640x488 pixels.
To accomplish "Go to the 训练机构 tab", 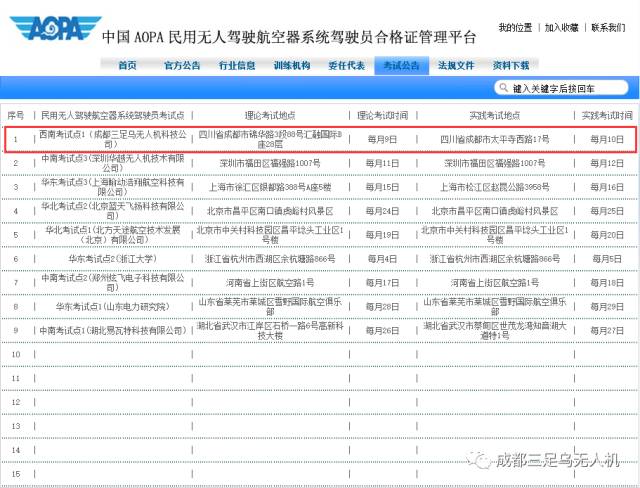I will pyautogui.click(x=291, y=66).
